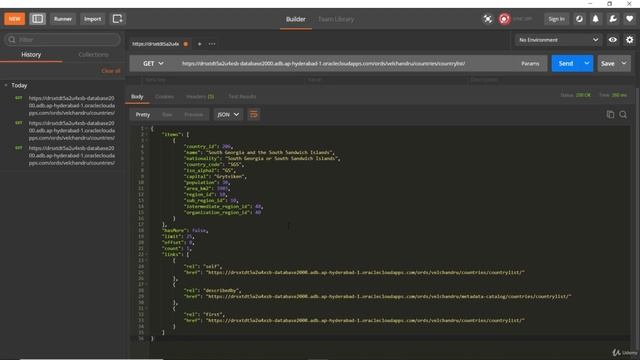Click the "capital" value line

215,176
